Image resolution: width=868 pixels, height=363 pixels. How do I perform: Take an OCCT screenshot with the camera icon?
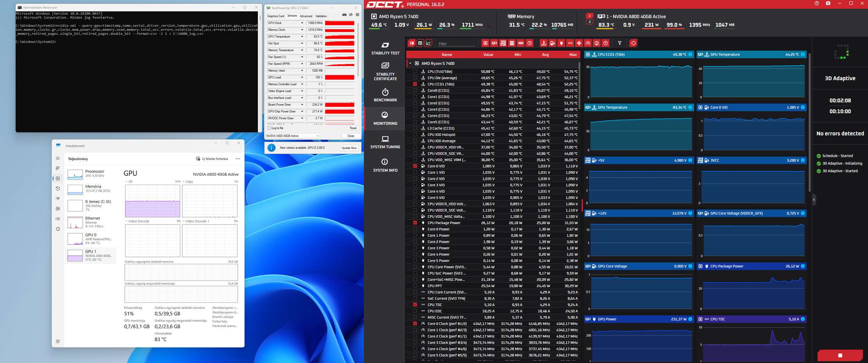[x=828, y=3]
